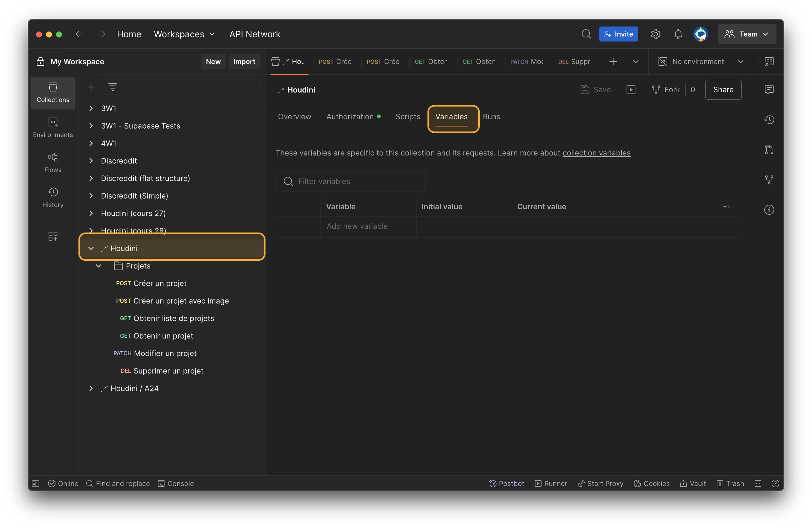This screenshot has height=528, width=812.
Task: Click Find and replace in the status bar
Action: (x=118, y=484)
